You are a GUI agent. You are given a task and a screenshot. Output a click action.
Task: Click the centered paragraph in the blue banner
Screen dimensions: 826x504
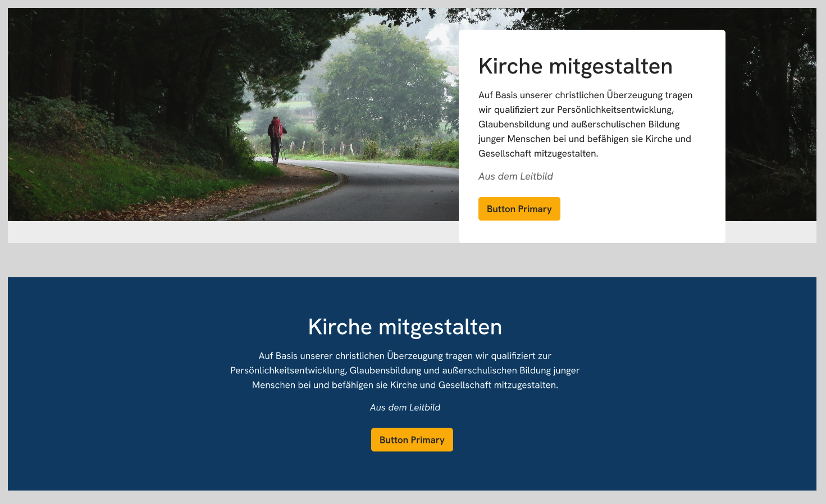(x=405, y=370)
